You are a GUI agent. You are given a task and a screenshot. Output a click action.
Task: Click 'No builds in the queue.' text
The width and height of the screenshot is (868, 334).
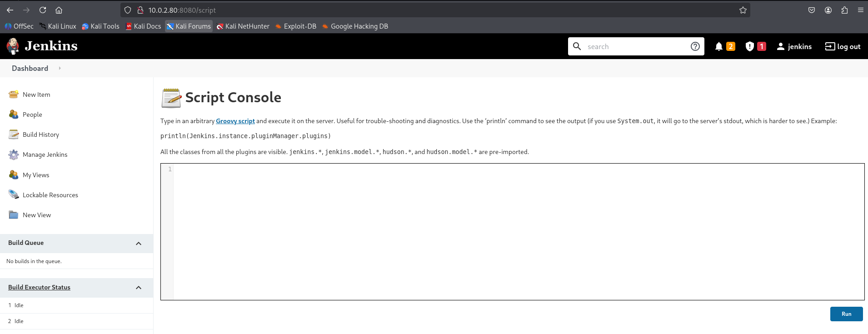[34, 261]
